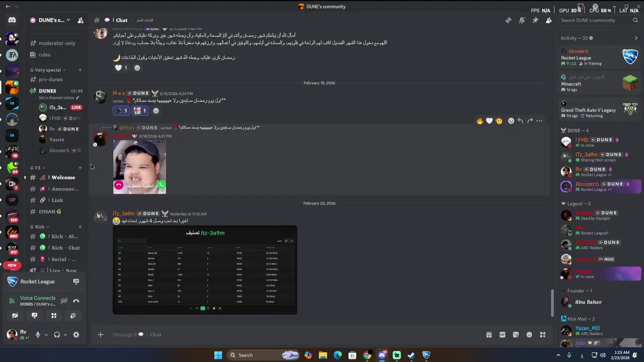Click the taskbar Search box
Viewport: 644px width, 362px height.
(x=263, y=355)
